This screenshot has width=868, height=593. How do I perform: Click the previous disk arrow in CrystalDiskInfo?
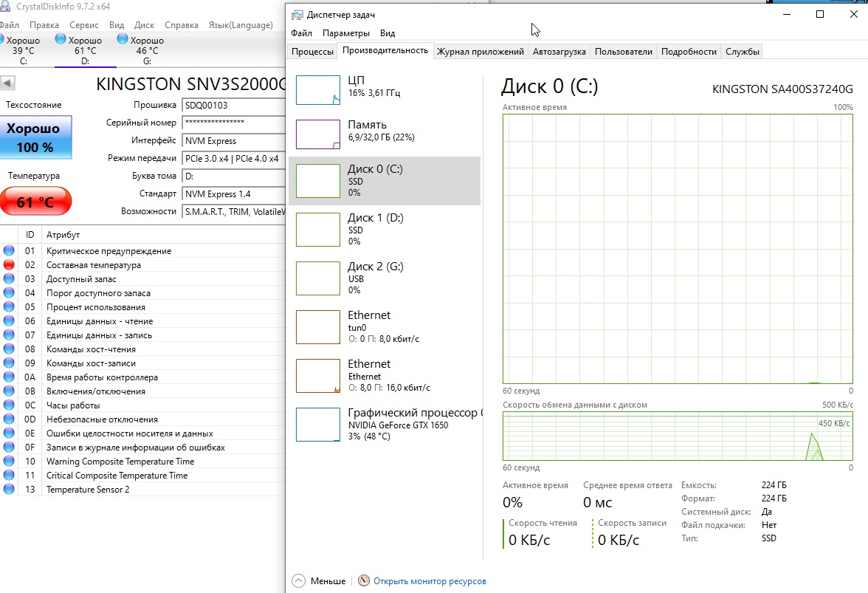click(9, 83)
